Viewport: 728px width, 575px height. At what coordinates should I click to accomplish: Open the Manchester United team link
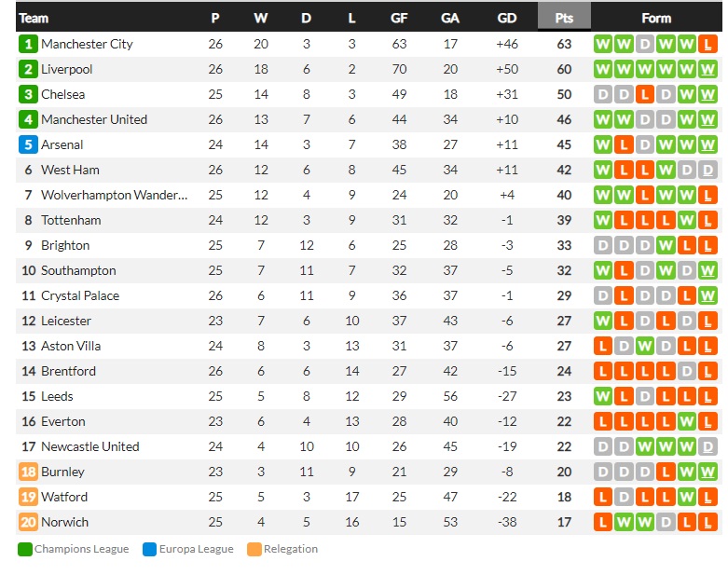pos(94,119)
